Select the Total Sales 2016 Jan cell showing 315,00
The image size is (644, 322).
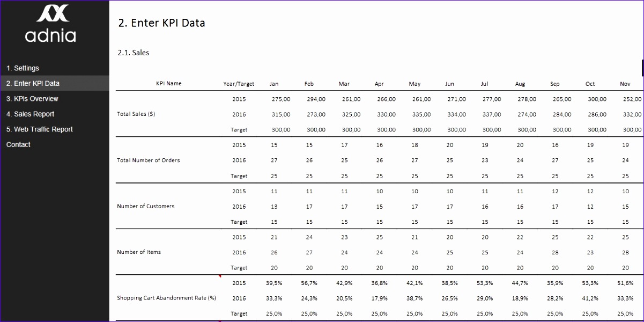[280, 114]
